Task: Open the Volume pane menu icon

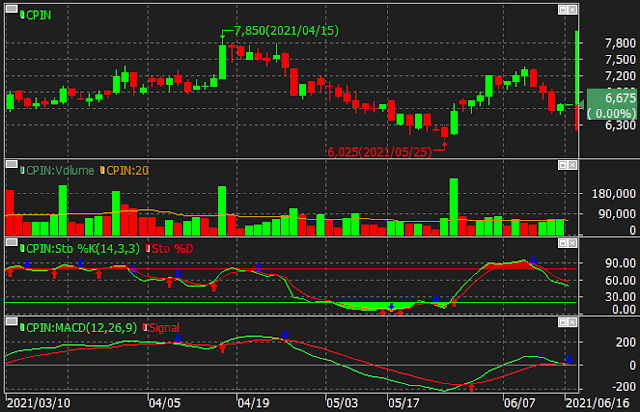Action: 12,164
